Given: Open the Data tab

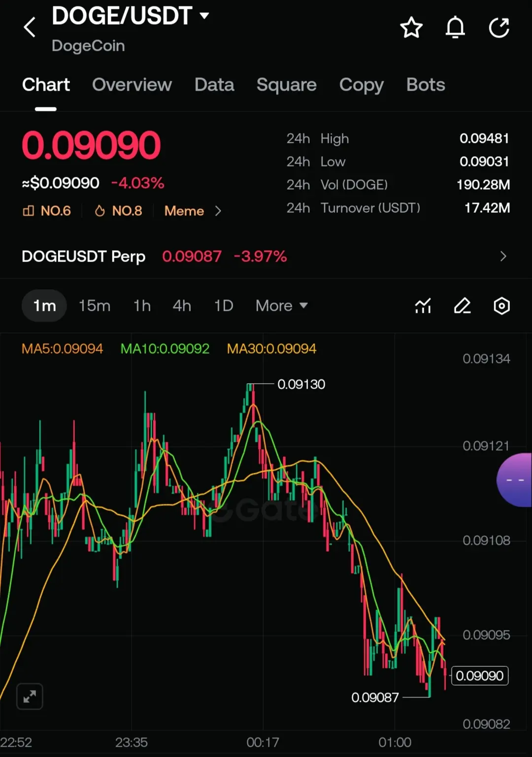Looking at the screenshot, I should click(214, 85).
